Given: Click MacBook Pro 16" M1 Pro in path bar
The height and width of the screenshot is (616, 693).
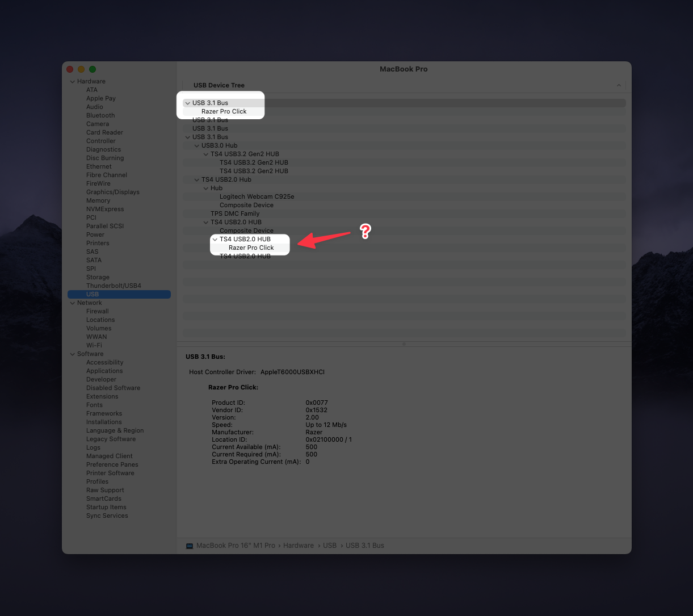Looking at the screenshot, I should (x=236, y=546).
